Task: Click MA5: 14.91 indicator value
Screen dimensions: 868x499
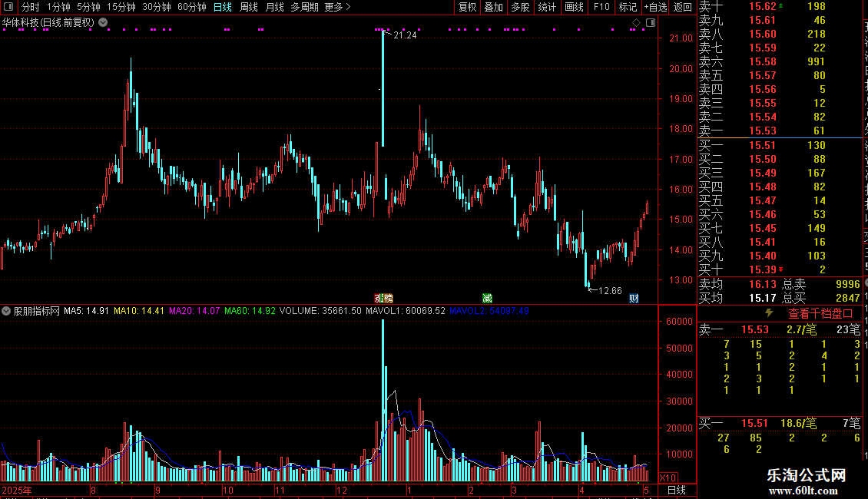Action: 86,311
